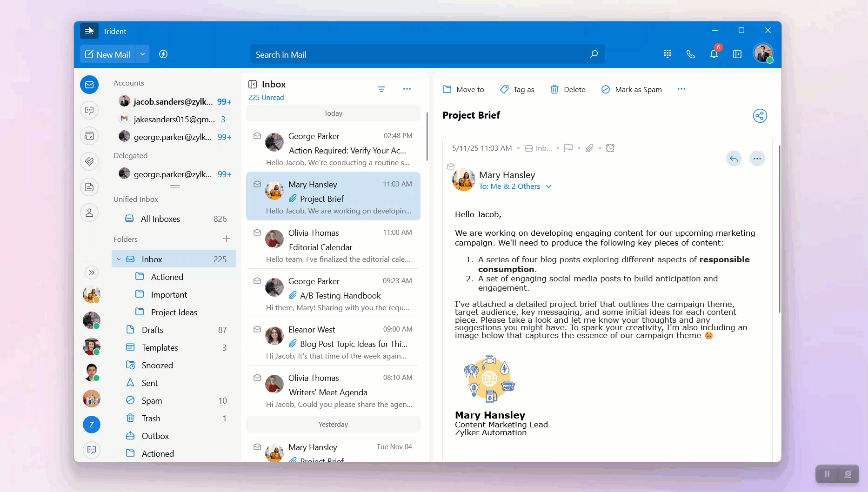868x492 pixels.
Task: Flag the open Project Brief message
Action: pos(568,148)
